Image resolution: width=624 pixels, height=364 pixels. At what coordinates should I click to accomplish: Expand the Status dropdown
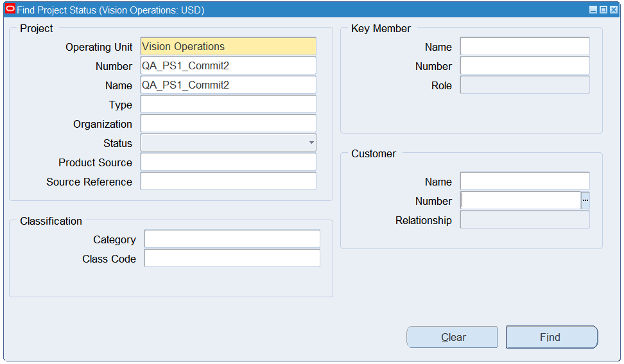pyautogui.click(x=311, y=143)
